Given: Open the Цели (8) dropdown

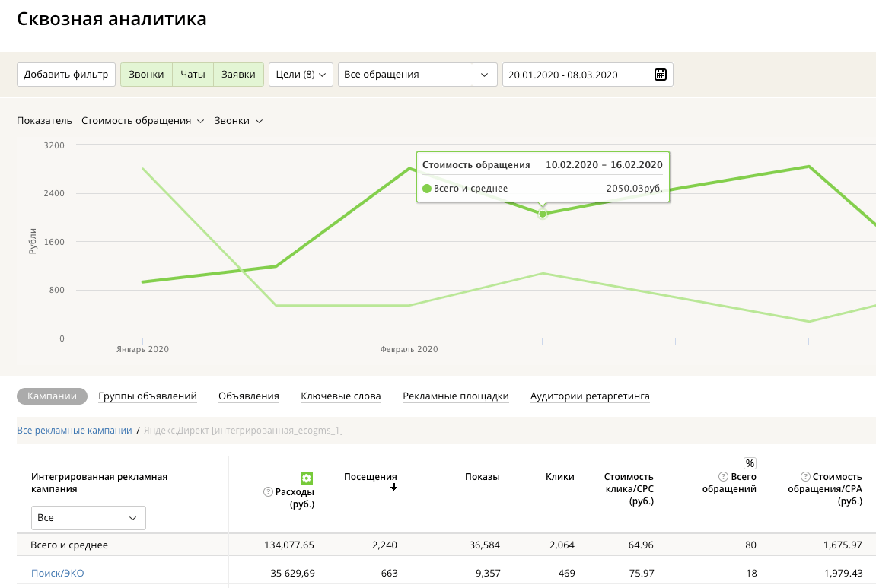Looking at the screenshot, I should [301, 75].
